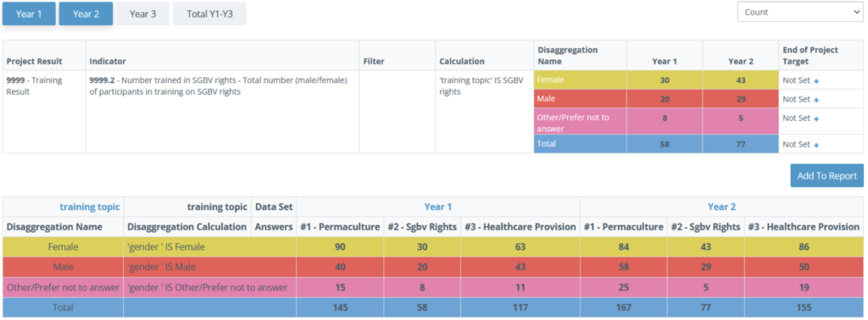Screen dimensions: 868x320
Task: Add target for Other/Prefer not to answer row
Action: [x=816, y=119]
